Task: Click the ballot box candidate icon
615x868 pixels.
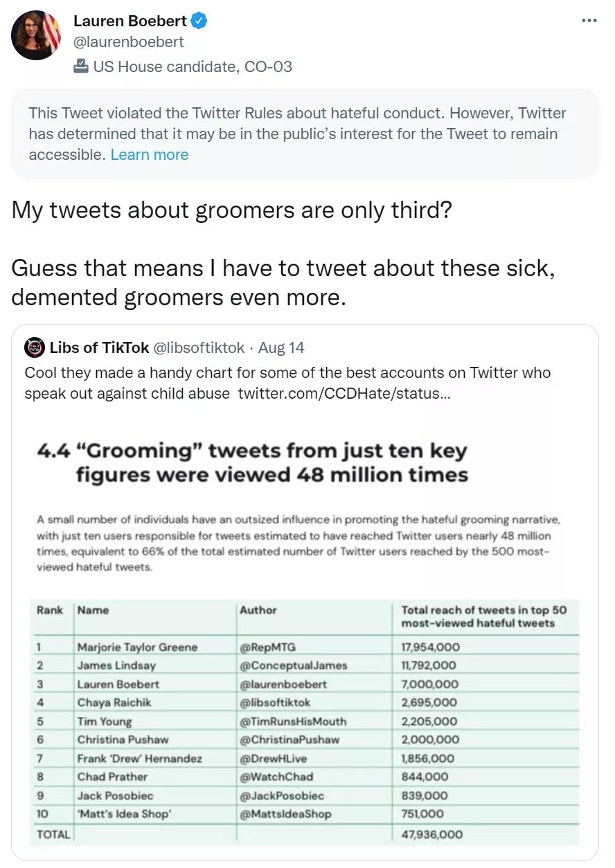Action: [x=81, y=66]
